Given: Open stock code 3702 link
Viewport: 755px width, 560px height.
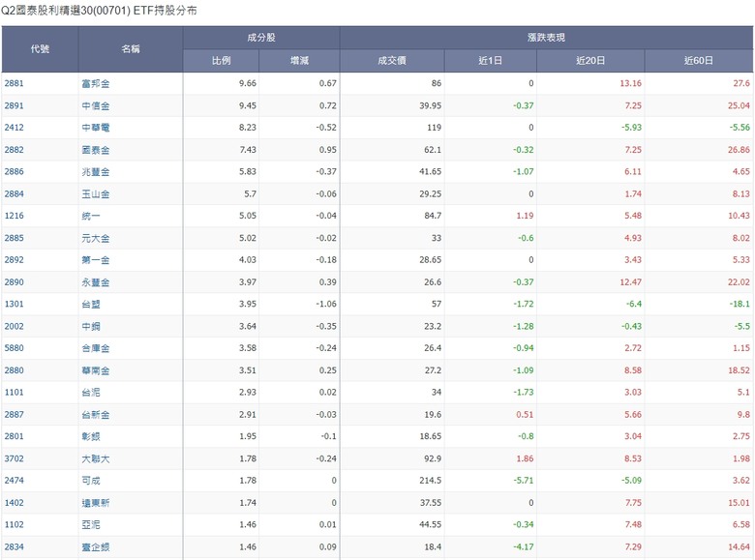Looking at the screenshot, I should (14, 458).
